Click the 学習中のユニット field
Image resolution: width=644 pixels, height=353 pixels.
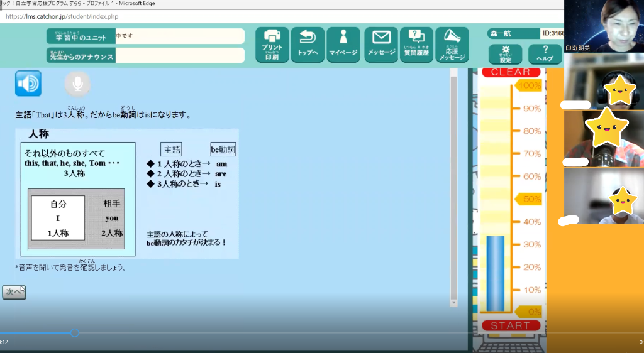click(179, 36)
